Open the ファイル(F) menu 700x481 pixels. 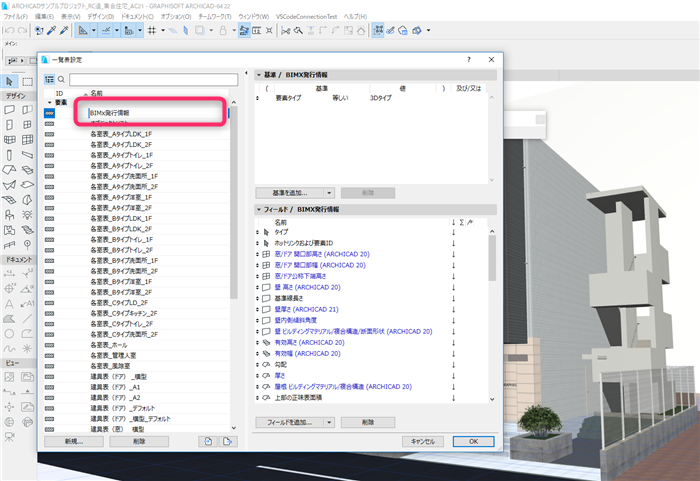pyautogui.click(x=16, y=17)
